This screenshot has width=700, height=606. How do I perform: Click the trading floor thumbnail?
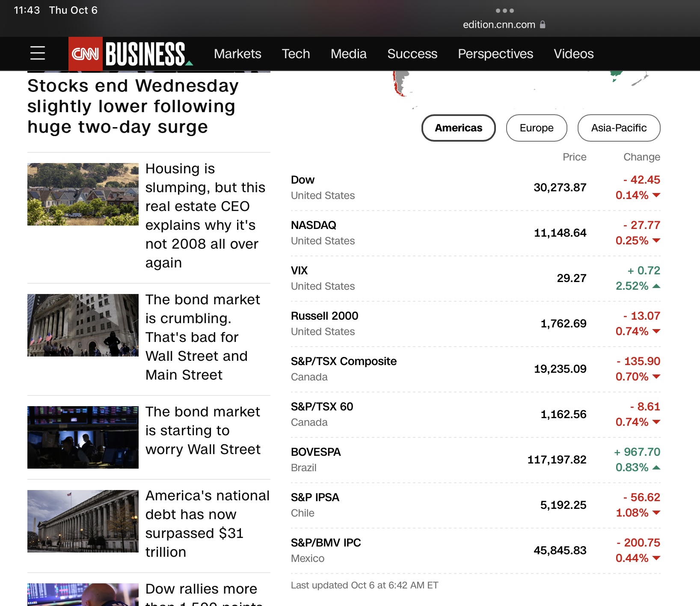tap(83, 437)
